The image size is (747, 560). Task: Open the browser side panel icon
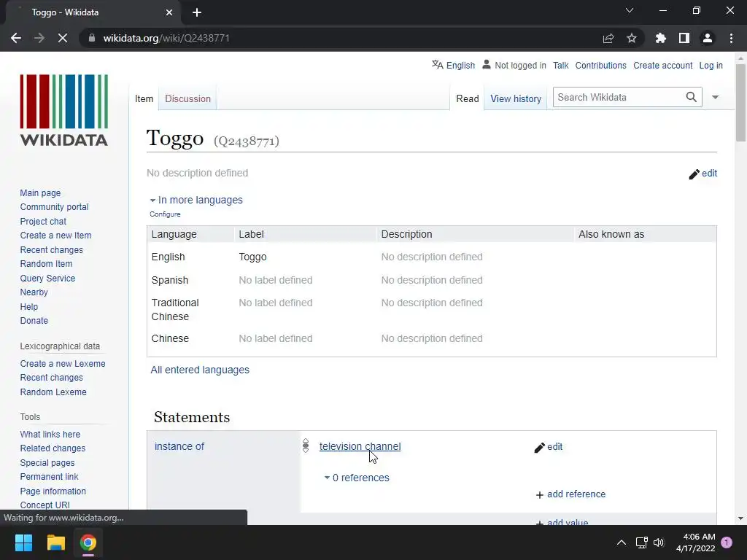coord(684,38)
